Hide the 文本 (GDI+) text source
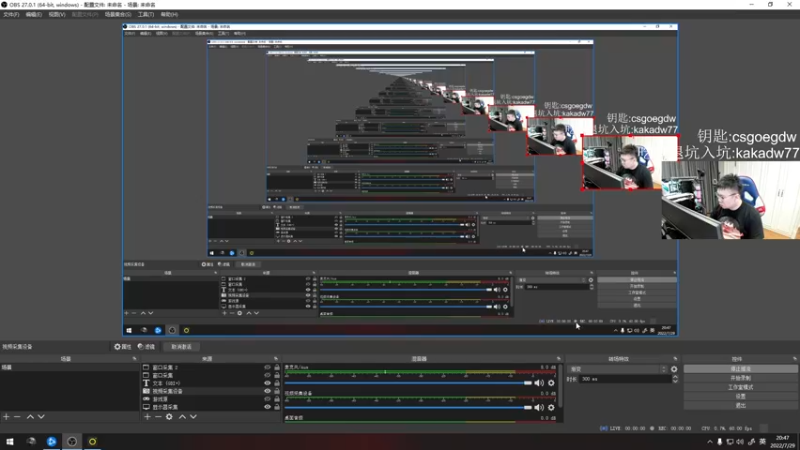This screenshot has width=800, height=450. pos(267,383)
